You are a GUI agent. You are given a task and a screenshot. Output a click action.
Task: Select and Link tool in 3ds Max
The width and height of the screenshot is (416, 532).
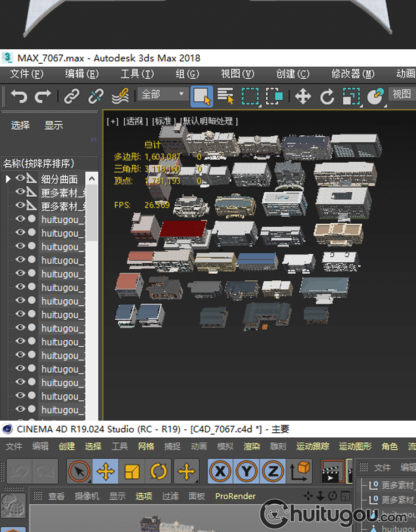[x=72, y=96]
